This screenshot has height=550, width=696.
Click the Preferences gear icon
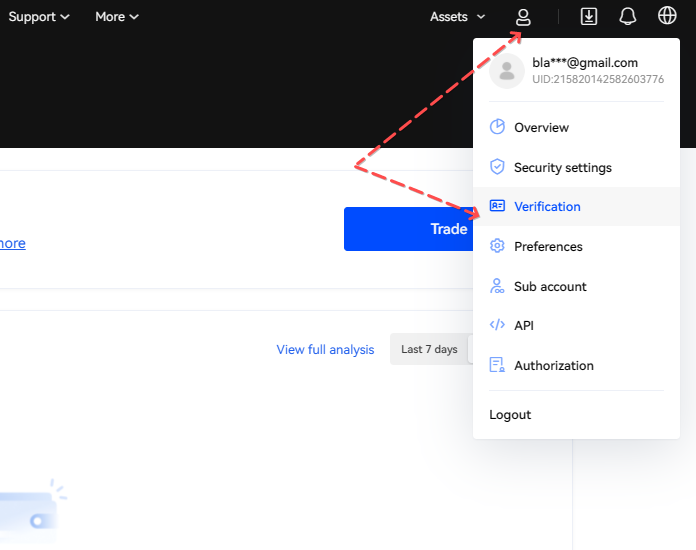point(497,246)
